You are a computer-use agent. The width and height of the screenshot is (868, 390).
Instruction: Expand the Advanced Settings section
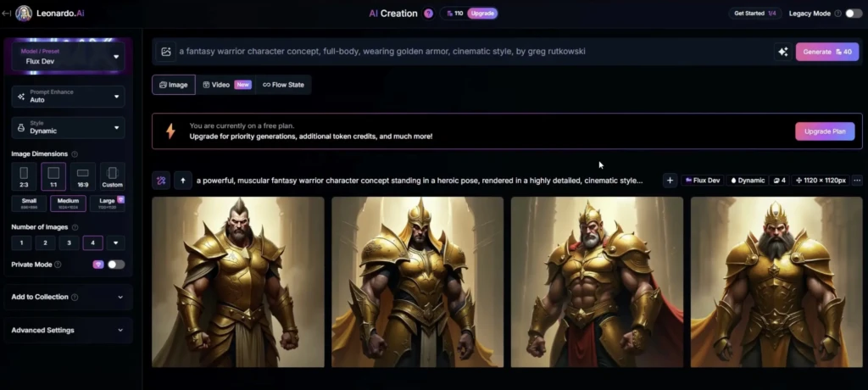(68, 330)
